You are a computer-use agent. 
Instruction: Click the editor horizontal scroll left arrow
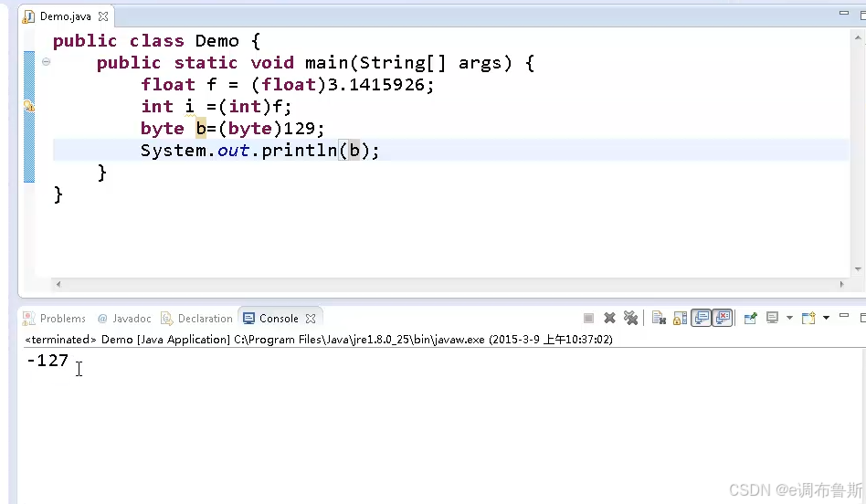58,284
